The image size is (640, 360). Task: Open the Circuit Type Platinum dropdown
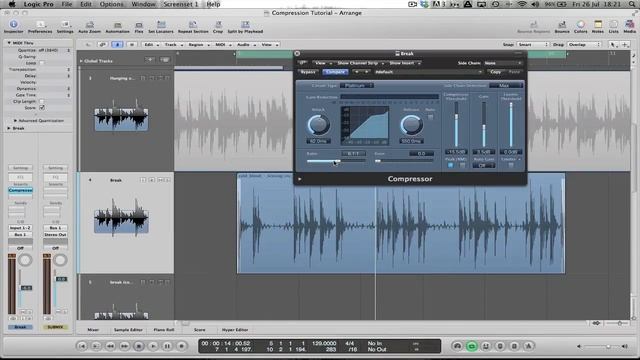coord(357,85)
